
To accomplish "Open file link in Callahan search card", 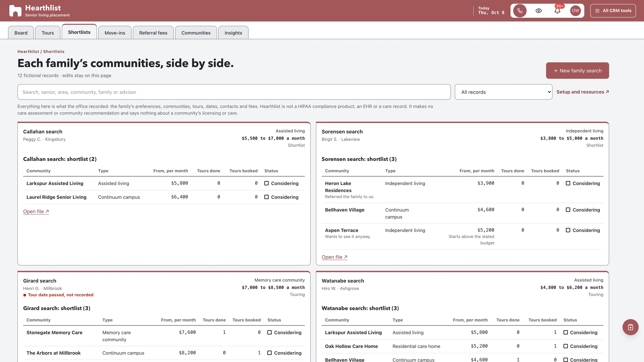I will (x=36, y=212).
